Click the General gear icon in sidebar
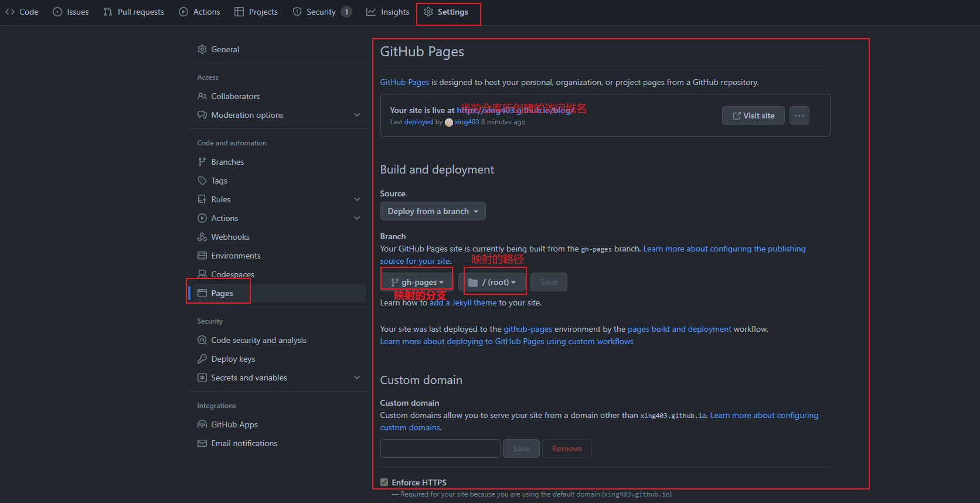This screenshot has height=503, width=980. pos(202,49)
